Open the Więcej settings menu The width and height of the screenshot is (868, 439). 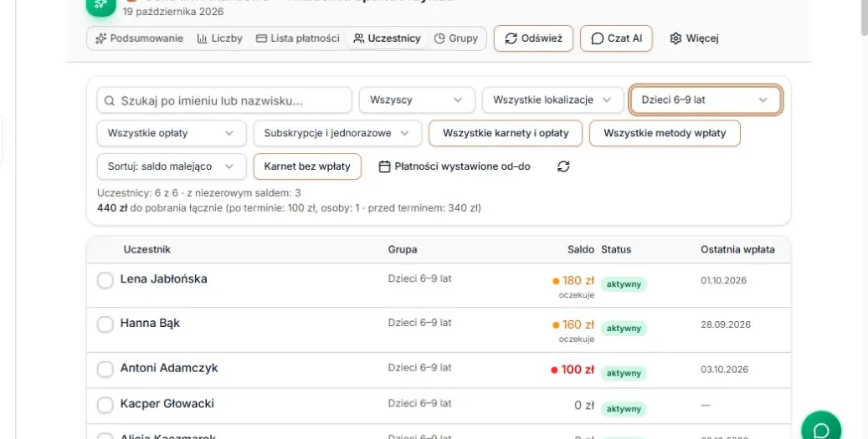click(694, 38)
